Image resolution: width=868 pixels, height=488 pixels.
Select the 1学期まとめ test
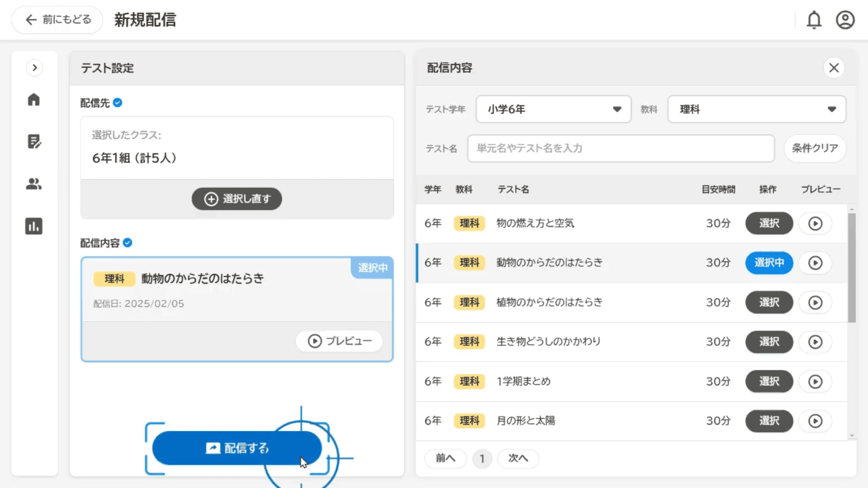coord(769,381)
